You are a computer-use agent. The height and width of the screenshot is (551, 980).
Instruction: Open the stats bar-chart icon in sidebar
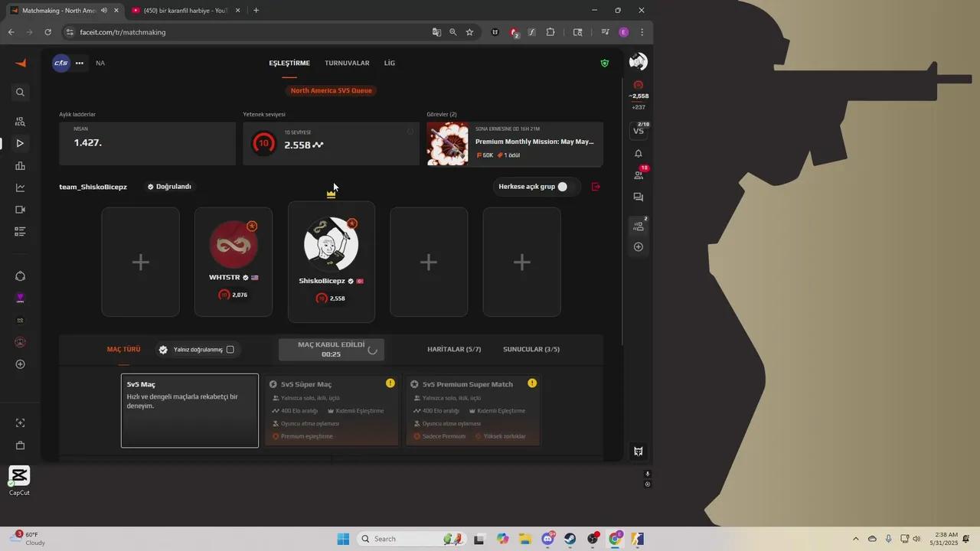pyautogui.click(x=20, y=166)
